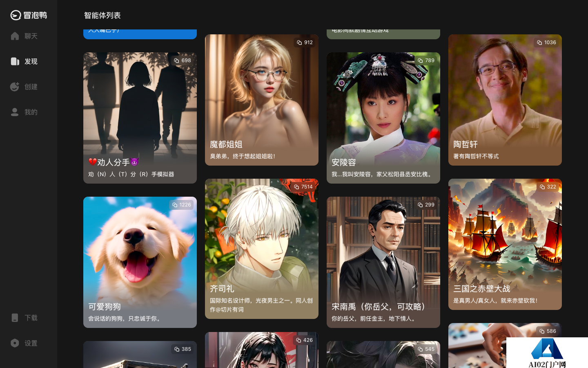The image size is (588, 368).
Task: Open 设置 settings
Action: (x=24, y=343)
